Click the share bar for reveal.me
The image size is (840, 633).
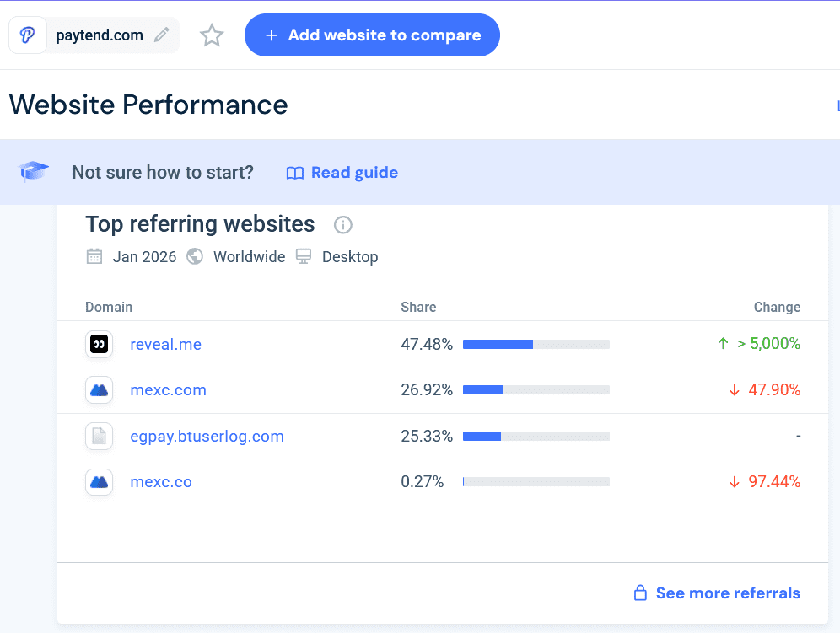tap(536, 344)
